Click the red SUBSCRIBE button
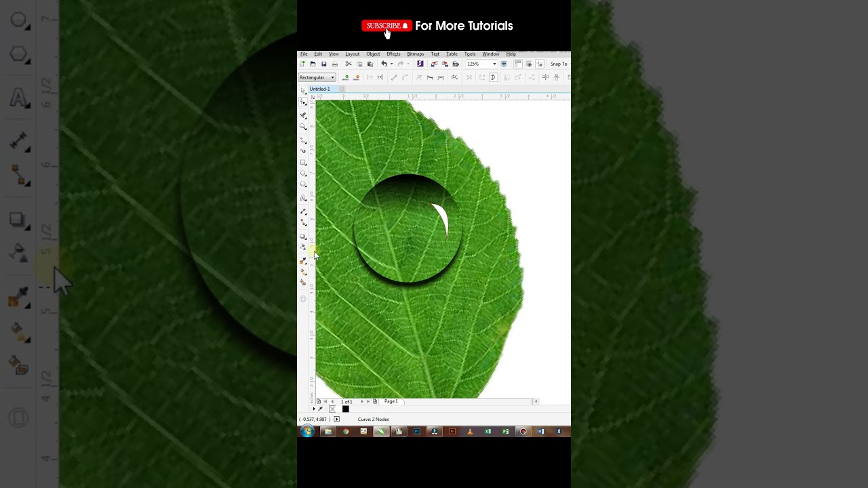Screen dimensions: 868x488 [387, 26]
